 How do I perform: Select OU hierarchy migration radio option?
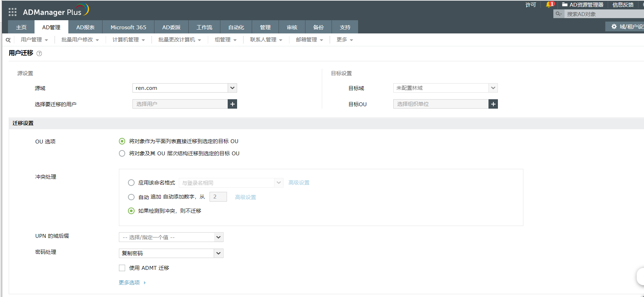122,154
